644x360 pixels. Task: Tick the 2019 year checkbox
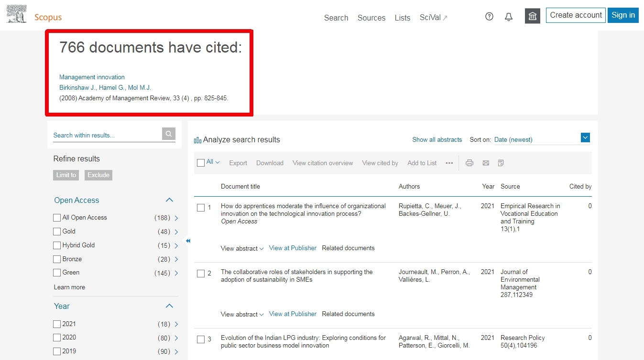(57, 351)
